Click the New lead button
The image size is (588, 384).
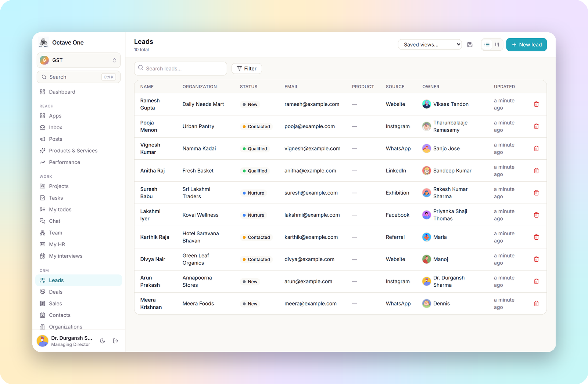526,45
